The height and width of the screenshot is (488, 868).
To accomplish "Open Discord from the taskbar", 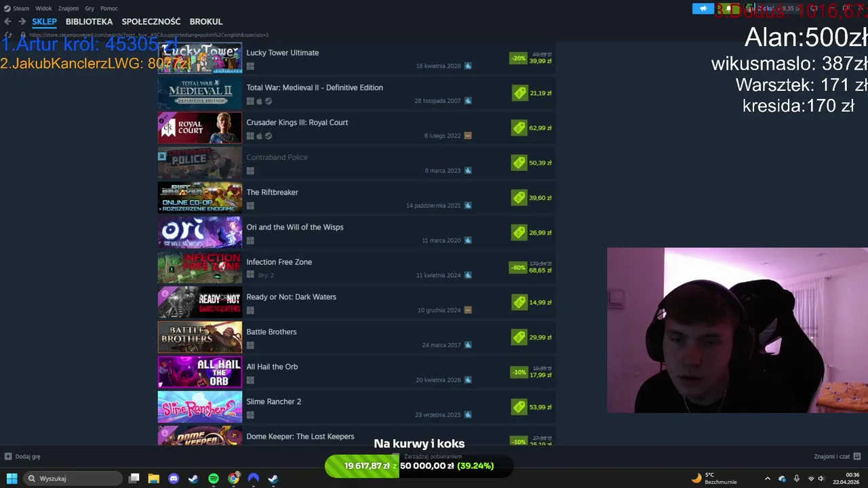I will tap(174, 479).
